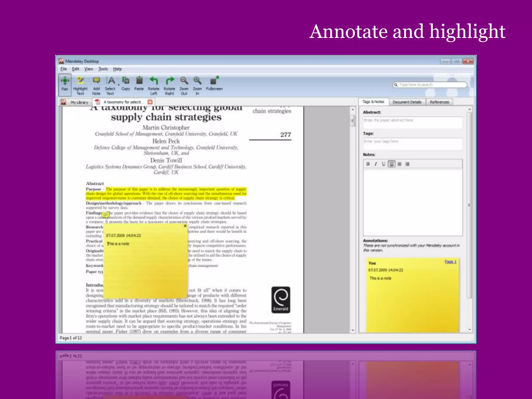The height and width of the screenshot is (399, 532).
Task: Open the Document Details tab
Action: [407, 102]
